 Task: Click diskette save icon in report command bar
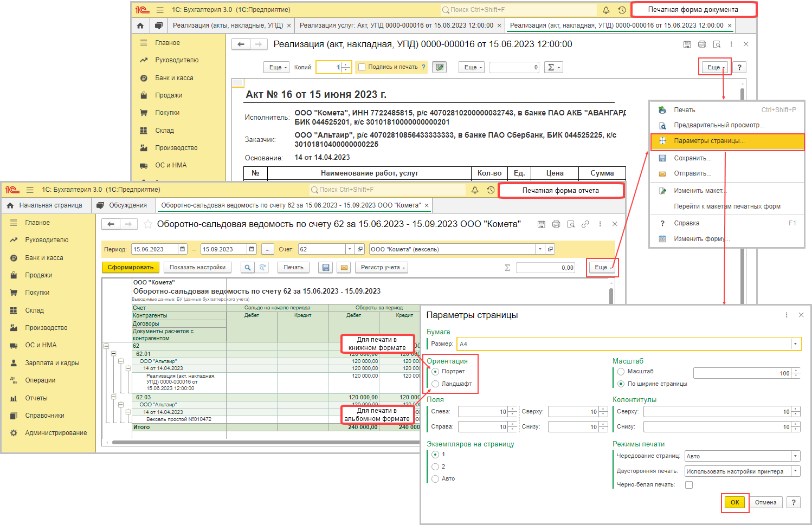click(326, 268)
